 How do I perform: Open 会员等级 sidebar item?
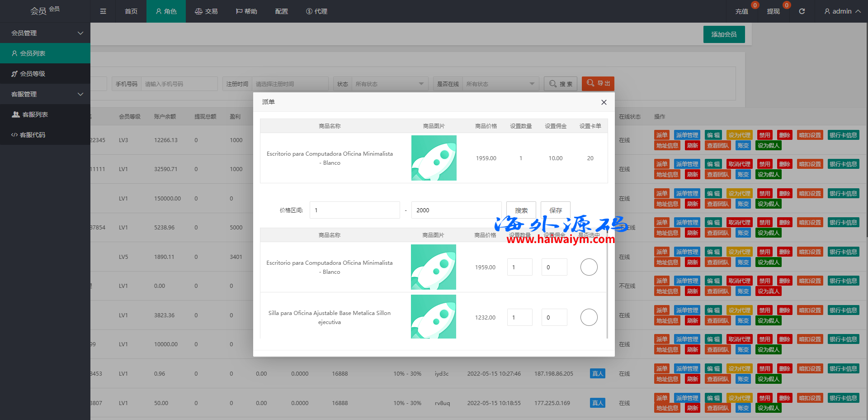33,74
